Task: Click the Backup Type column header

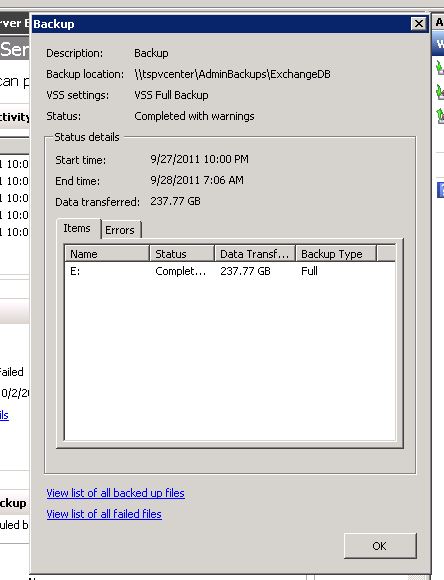Action: [336, 254]
